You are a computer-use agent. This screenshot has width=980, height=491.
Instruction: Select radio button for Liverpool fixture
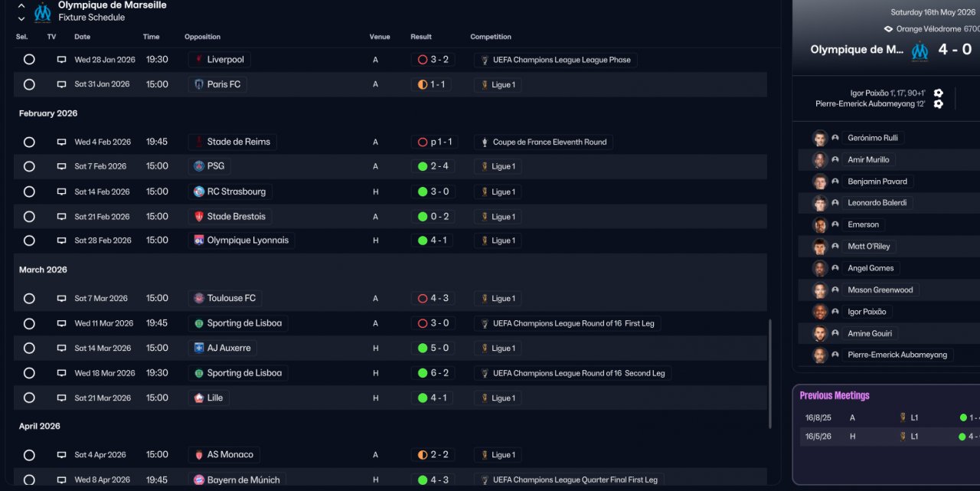[x=29, y=60]
